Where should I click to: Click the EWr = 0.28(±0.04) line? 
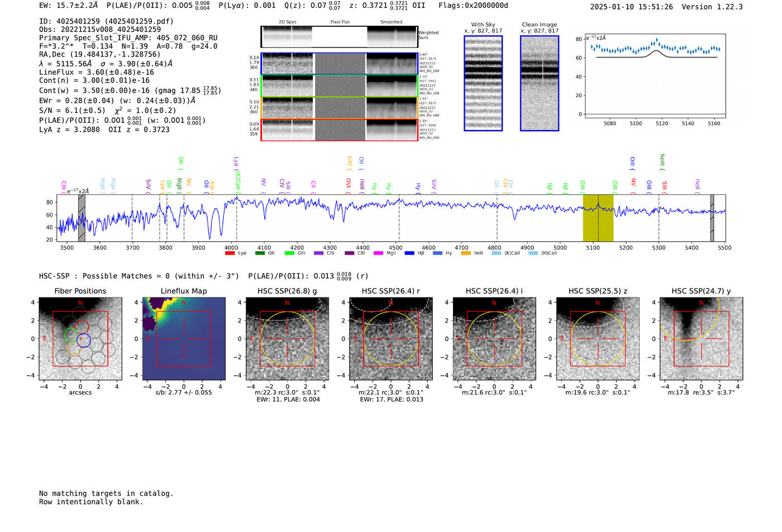pos(117,100)
